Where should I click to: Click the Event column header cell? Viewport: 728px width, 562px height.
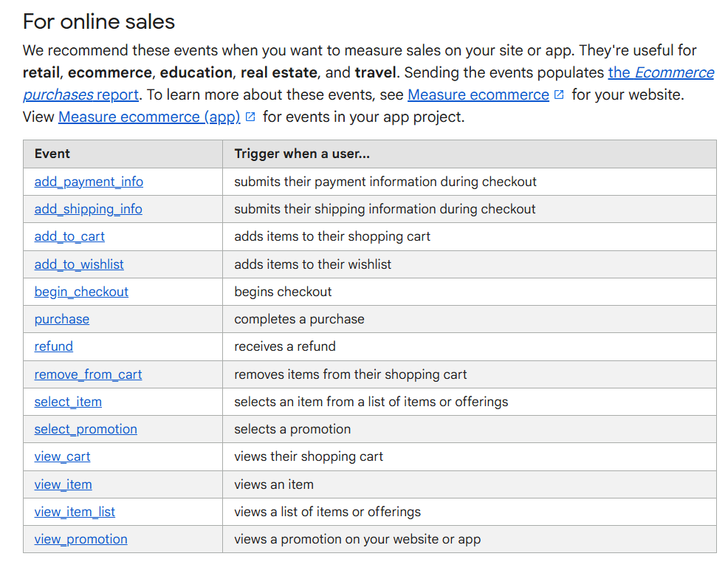pyautogui.click(x=123, y=154)
